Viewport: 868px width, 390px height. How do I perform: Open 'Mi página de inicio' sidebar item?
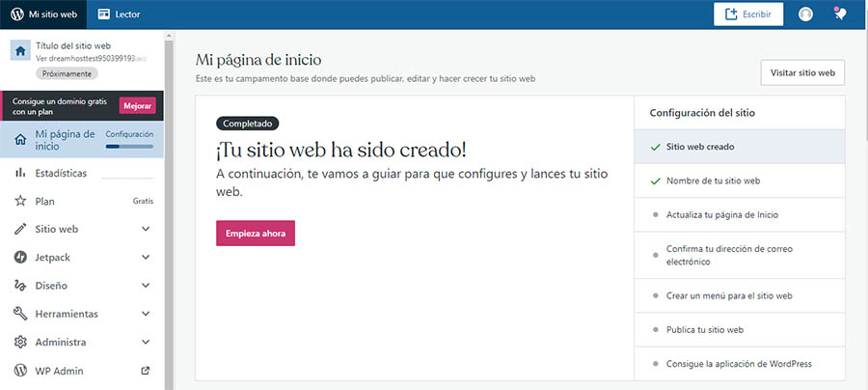[x=64, y=140]
